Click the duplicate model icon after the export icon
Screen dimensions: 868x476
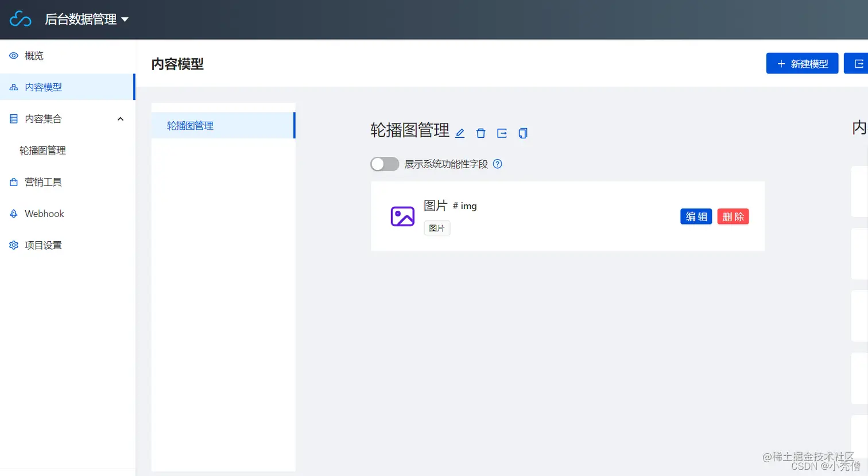coord(522,133)
